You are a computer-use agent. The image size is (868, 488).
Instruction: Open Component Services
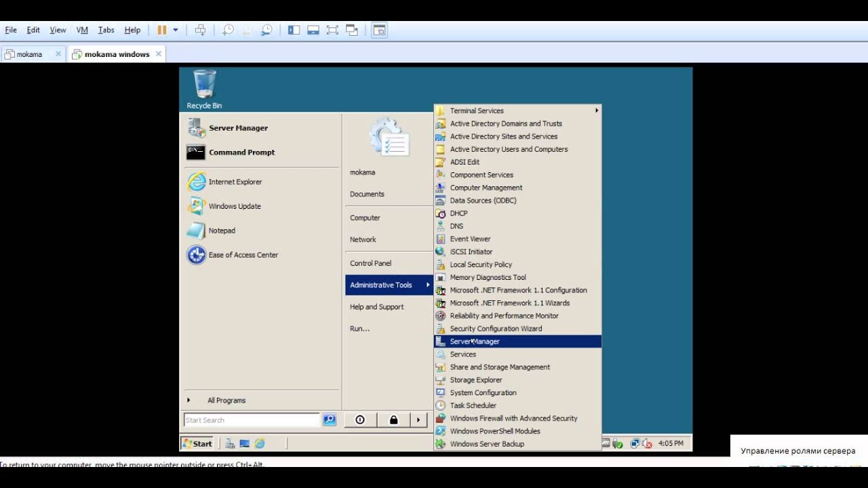[x=517, y=175]
